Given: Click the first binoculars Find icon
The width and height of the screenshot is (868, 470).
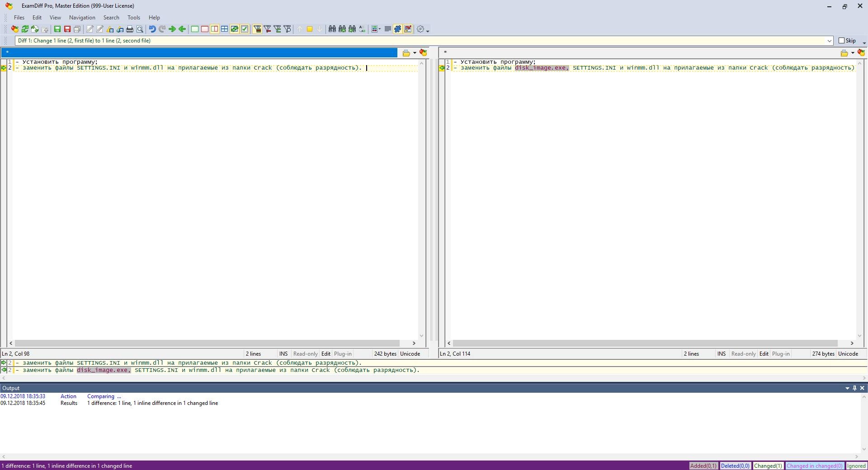Looking at the screenshot, I should [x=332, y=29].
